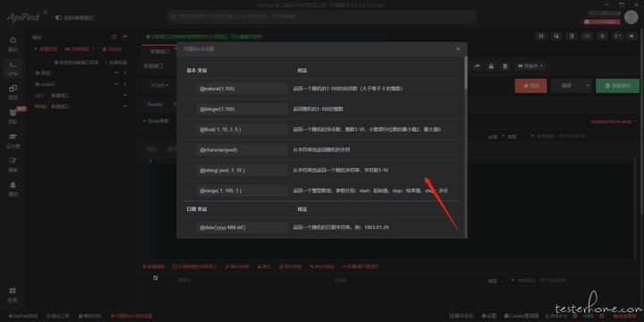Image resolution: width=644 pixels, height=322 pixels.
Task: Click the 保存 save button
Action: 567,86
